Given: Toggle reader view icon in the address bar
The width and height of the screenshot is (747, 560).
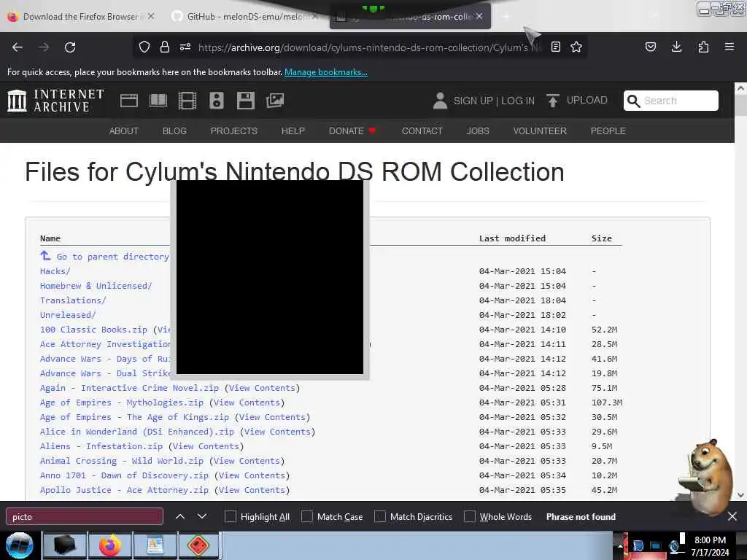Looking at the screenshot, I should point(555,47).
